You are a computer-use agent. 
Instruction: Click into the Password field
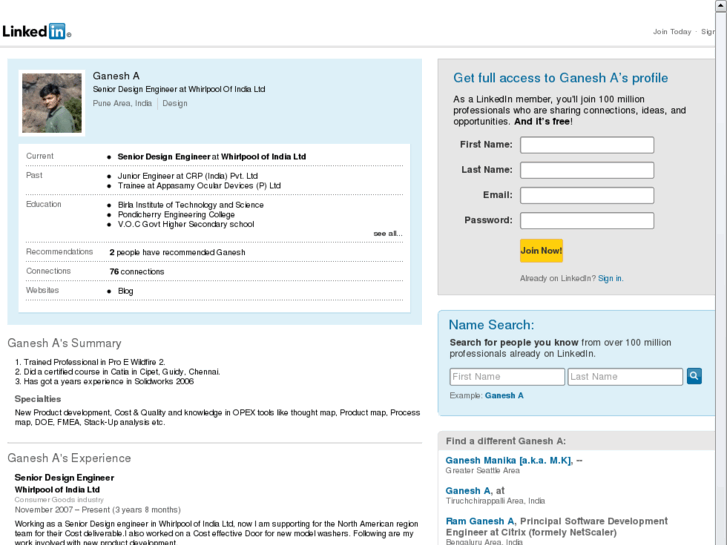point(587,220)
